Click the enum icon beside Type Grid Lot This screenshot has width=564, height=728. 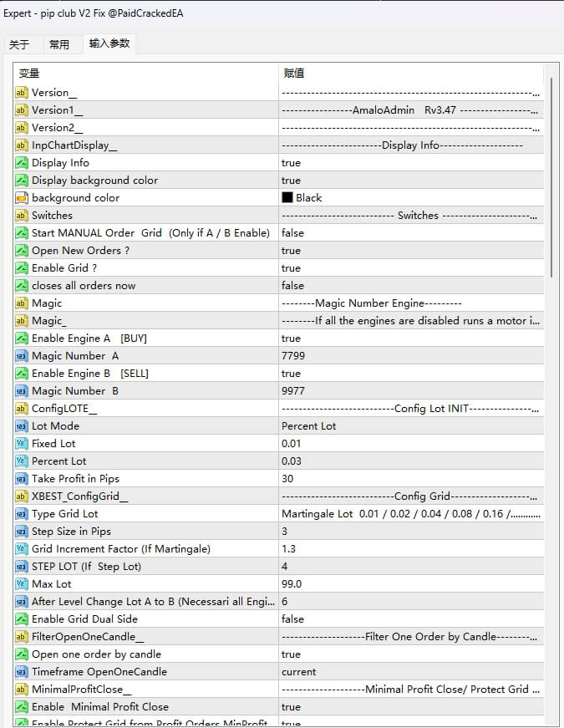22,514
